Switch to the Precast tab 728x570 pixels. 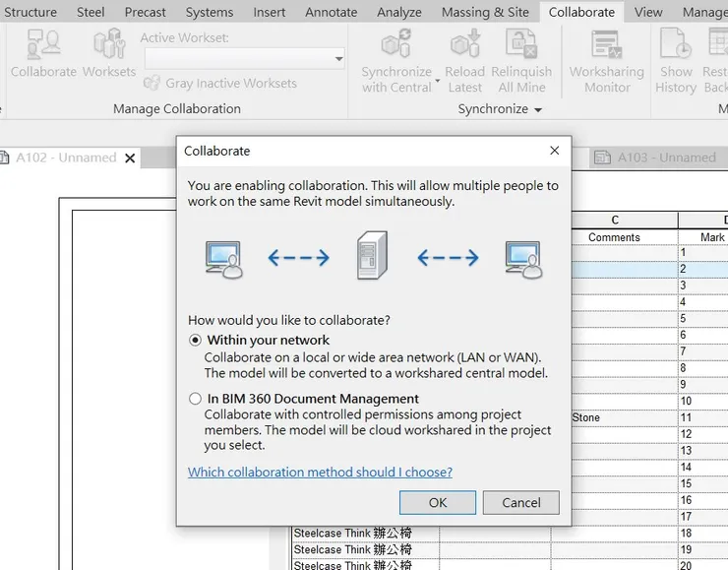point(145,12)
